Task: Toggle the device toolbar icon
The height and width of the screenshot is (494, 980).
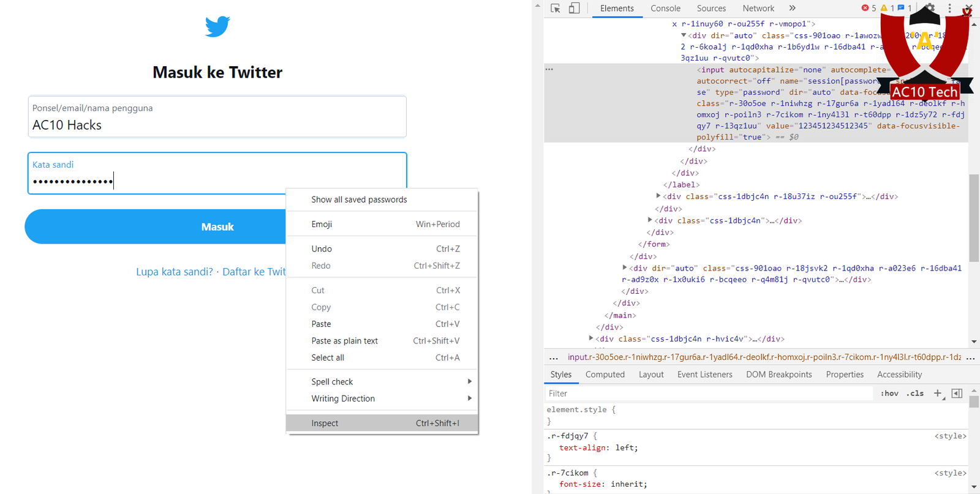Action: click(x=574, y=9)
